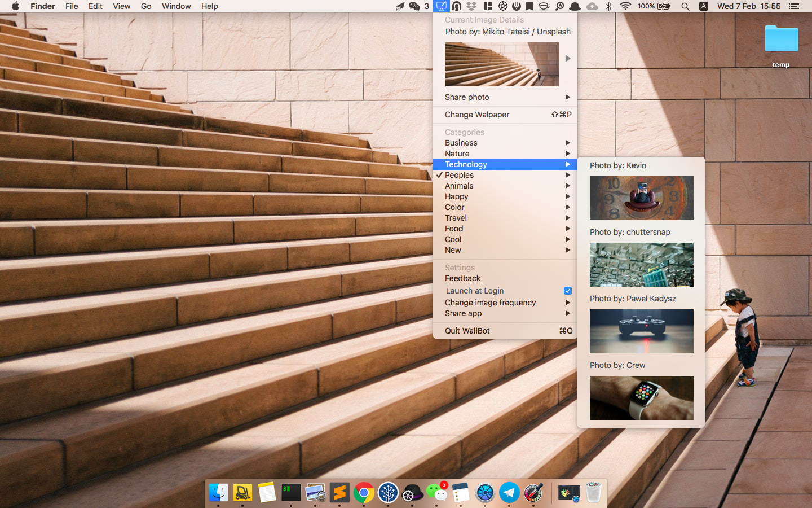
Task: Open Notification Center list icon
Action: (x=794, y=6)
